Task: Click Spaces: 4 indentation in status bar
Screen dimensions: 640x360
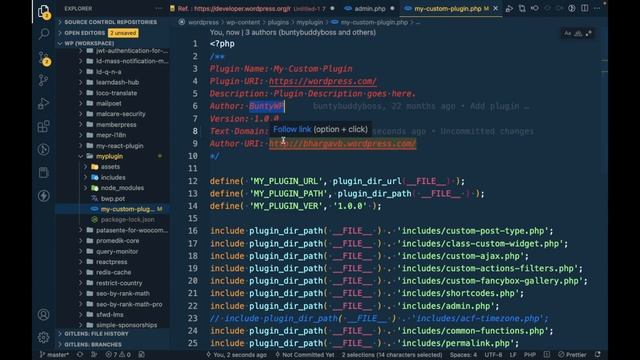Action: point(463,355)
